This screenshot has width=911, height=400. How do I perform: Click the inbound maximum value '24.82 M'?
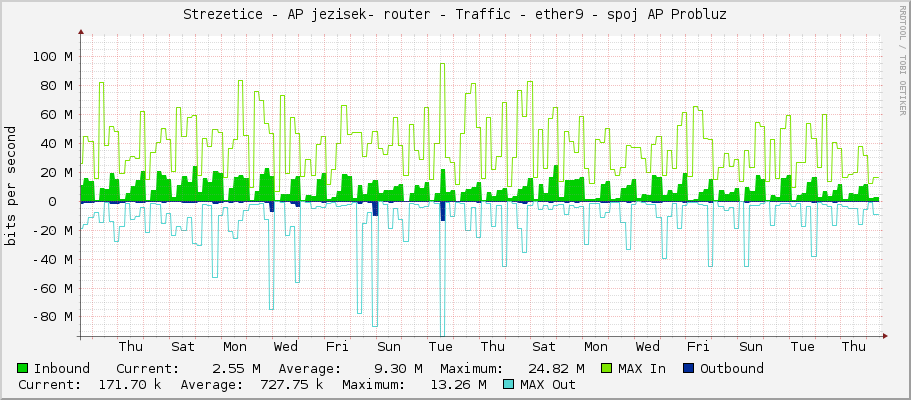pos(556,369)
